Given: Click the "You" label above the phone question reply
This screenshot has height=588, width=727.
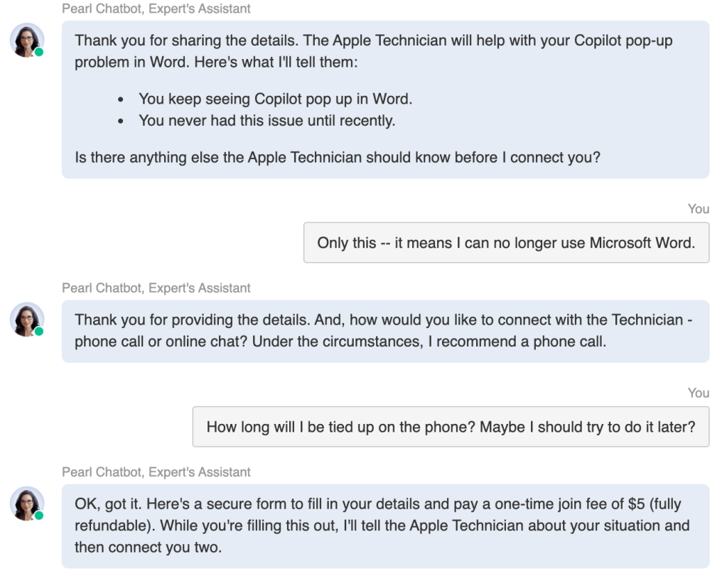Looking at the screenshot, I should click(698, 393).
